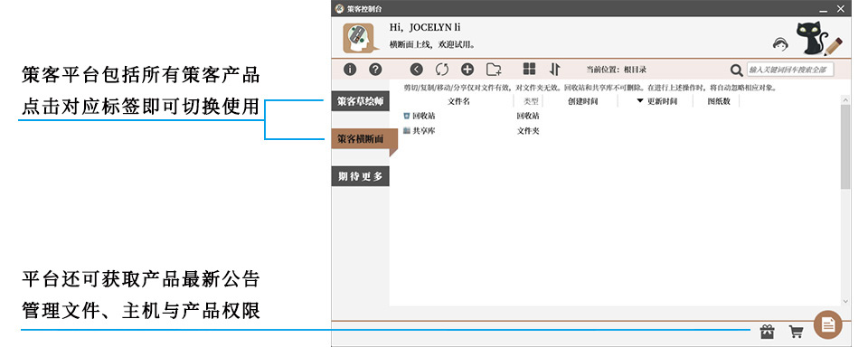Click the 期待更多 tab
This screenshot has width=868, height=347.
click(361, 176)
